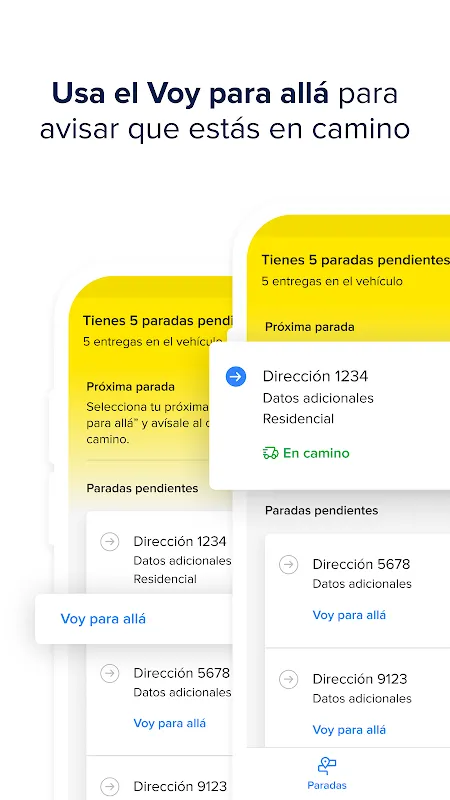Open the Dirección 1234 En camino card
450x800 pixels.
tap(330, 416)
